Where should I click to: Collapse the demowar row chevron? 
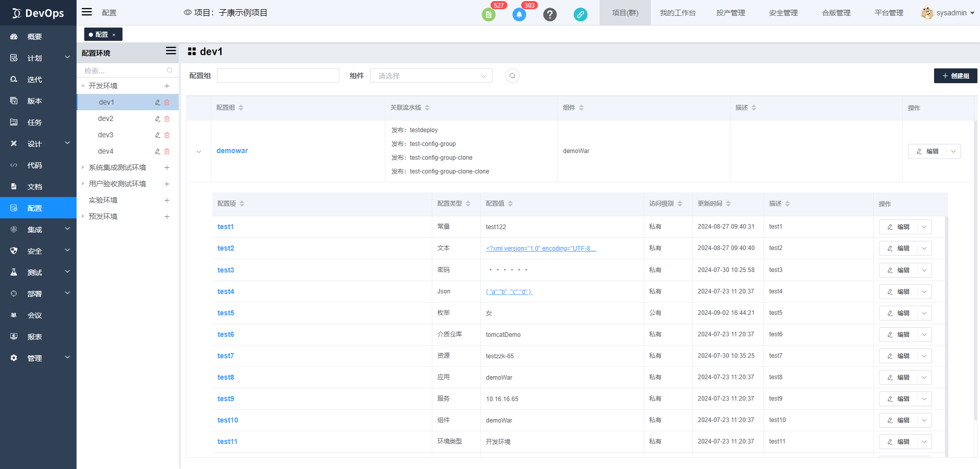199,151
